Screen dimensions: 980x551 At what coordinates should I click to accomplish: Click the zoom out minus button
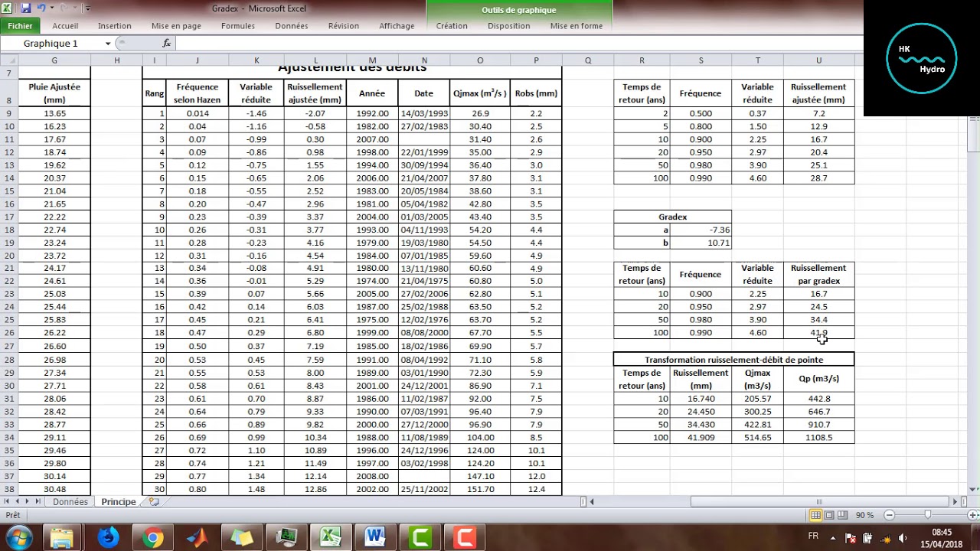(x=889, y=516)
